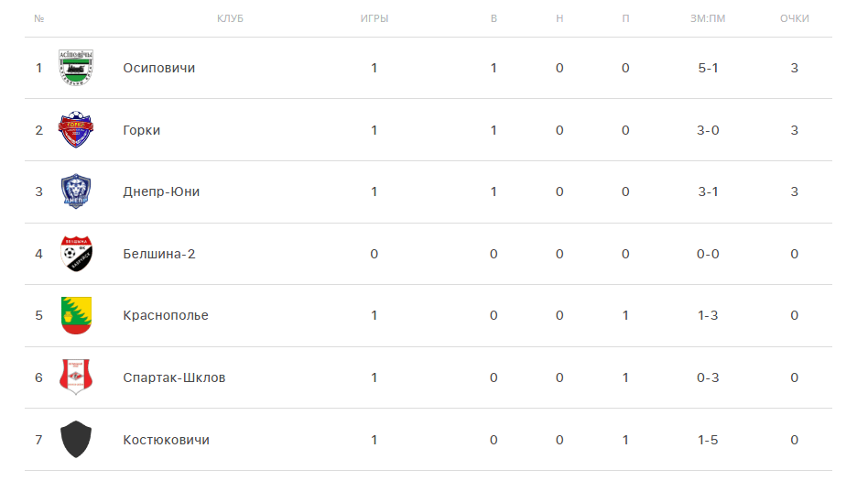
Task: Click the 5-1 goal difference for Осиповичи
Action: pyautogui.click(x=708, y=68)
